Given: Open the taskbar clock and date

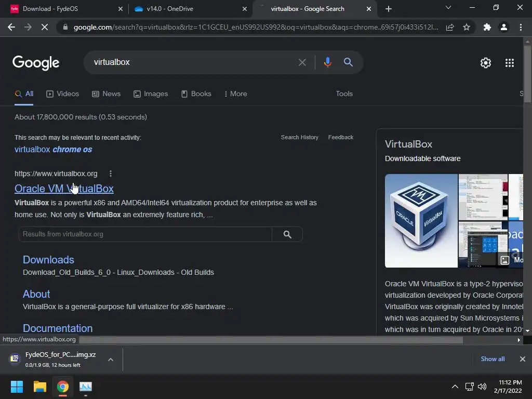Looking at the screenshot, I should 508,387.
